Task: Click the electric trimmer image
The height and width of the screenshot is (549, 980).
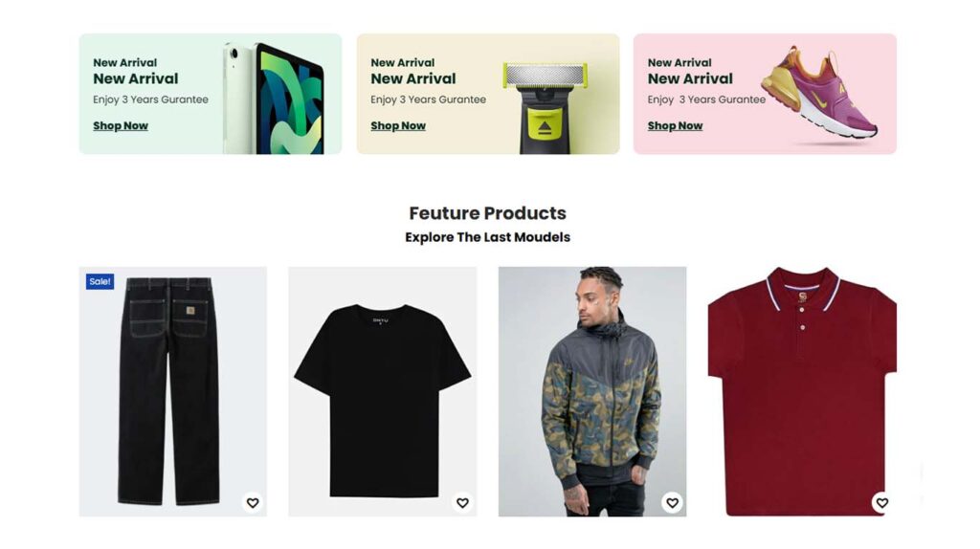Action: (x=545, y=107)
